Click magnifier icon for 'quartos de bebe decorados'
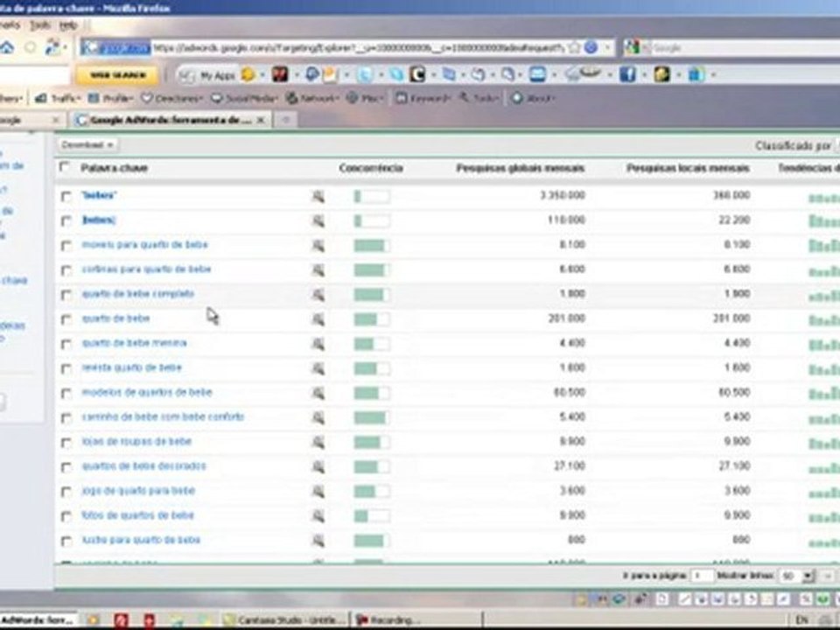The height and width of the screenshot is (630, 840). pyautogui.click(x=318, y=467)
